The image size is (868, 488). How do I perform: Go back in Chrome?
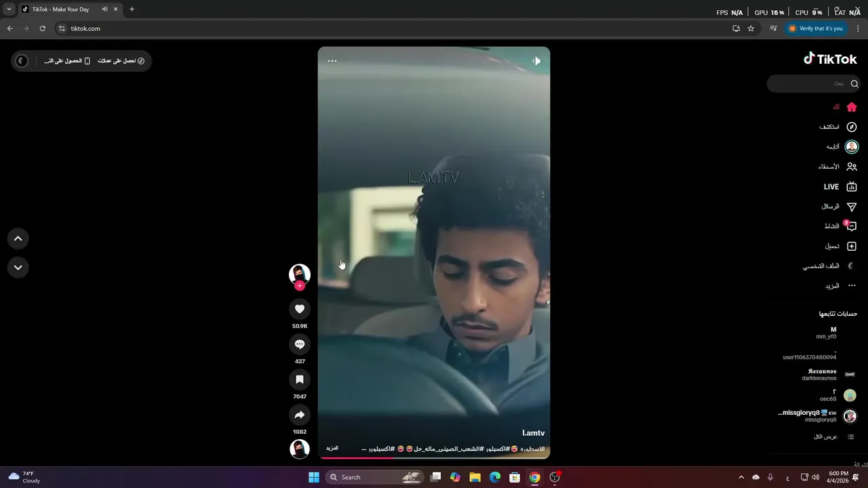(9, 28)
